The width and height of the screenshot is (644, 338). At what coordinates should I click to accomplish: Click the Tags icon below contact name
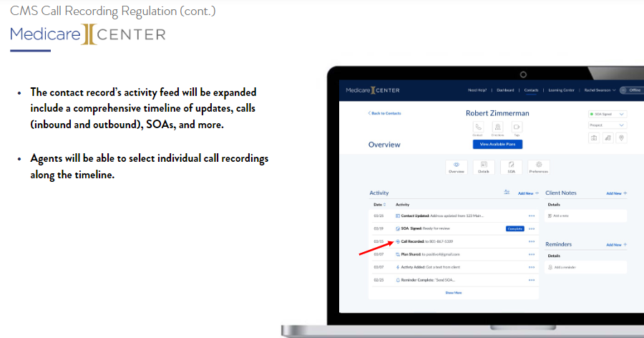coord(517,127)
